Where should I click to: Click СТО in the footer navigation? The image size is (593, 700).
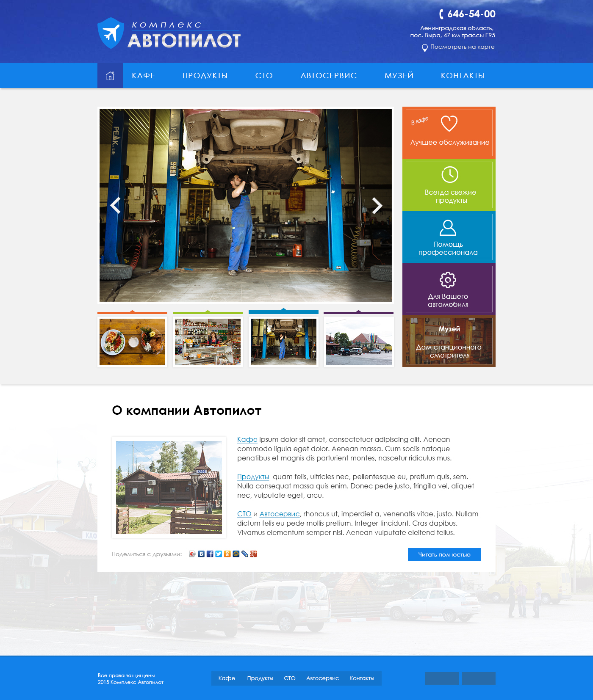pos(290,678)
